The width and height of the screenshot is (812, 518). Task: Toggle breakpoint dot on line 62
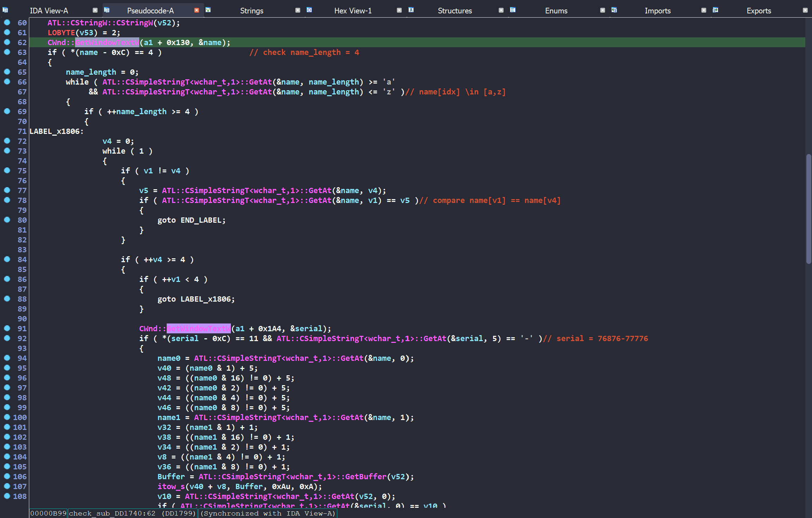coord(7,42)
